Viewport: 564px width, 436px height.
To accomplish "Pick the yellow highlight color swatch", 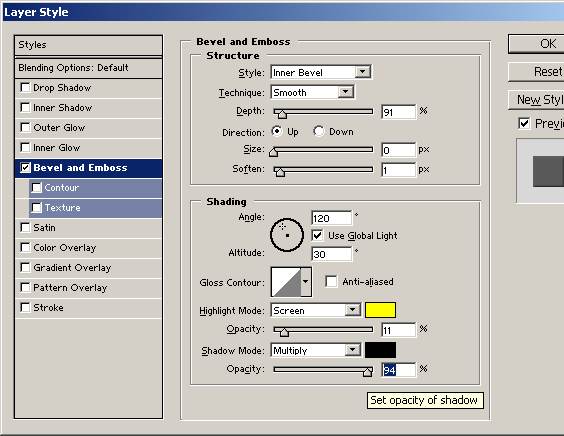I will pyautogui.click(x=380, y=310).
